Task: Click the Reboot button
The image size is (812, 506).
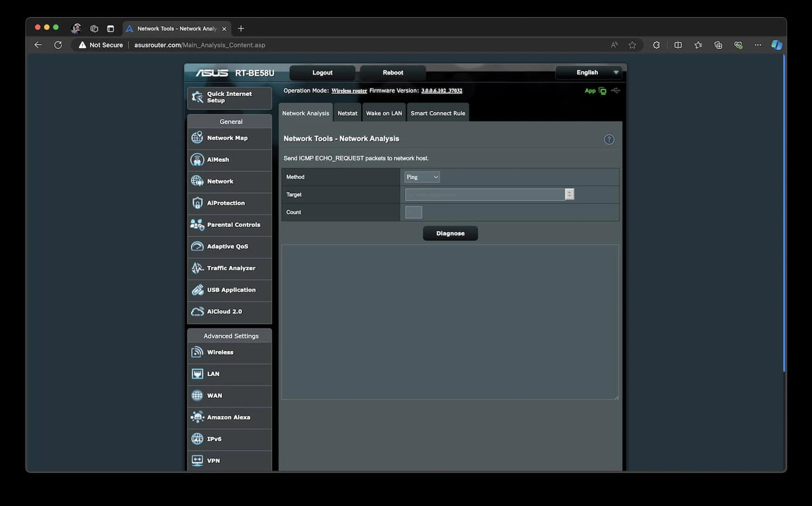Action: pyautogui.click(x=393, y=73)
